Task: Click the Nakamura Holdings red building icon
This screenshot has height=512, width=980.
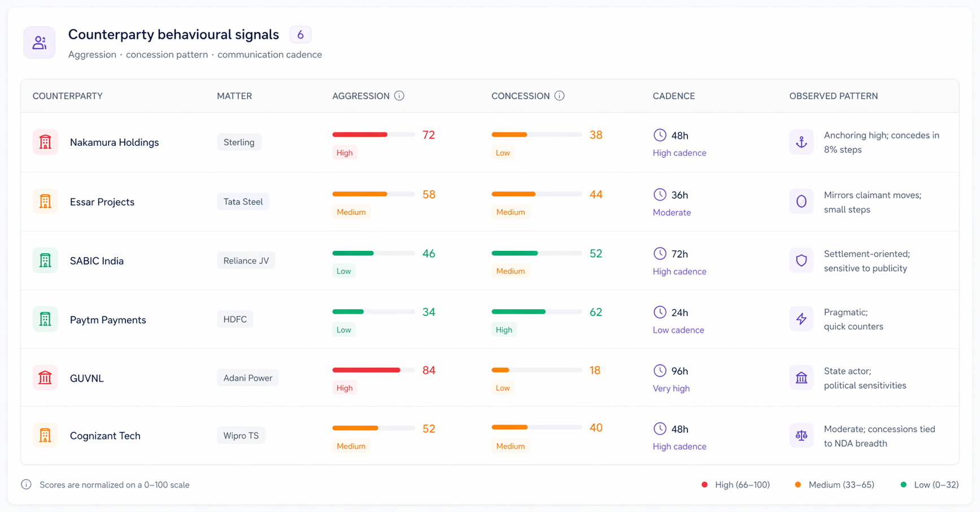Action: pos(45,142)
